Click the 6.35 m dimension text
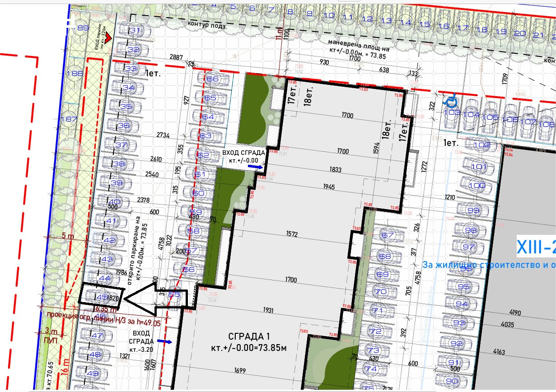 (x=105, y=309)
